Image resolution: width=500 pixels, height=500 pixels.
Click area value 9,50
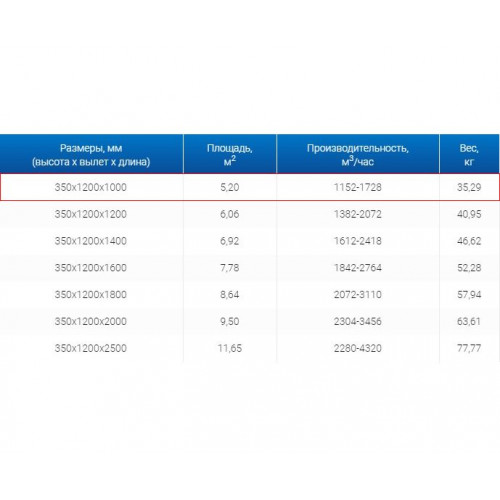230,322
